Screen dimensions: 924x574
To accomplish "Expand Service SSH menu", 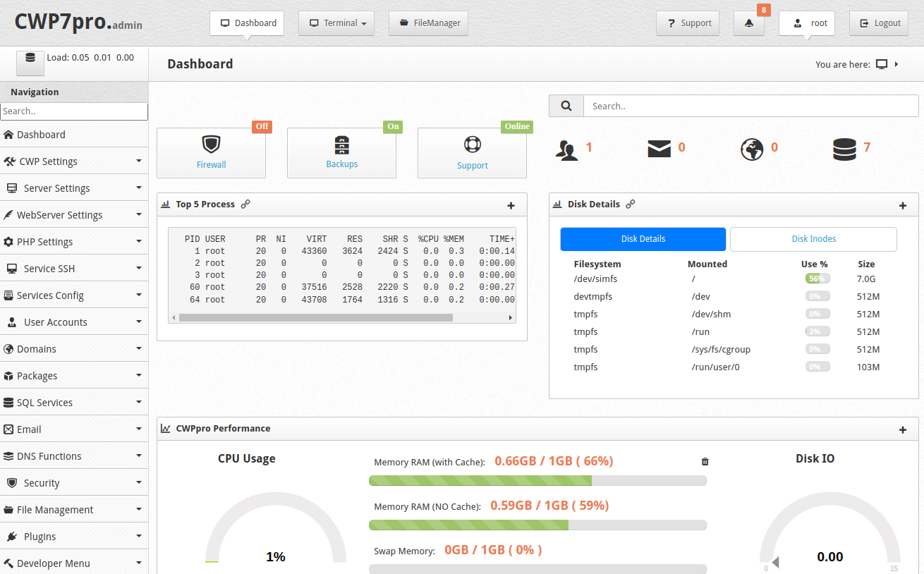I will 74,269.
